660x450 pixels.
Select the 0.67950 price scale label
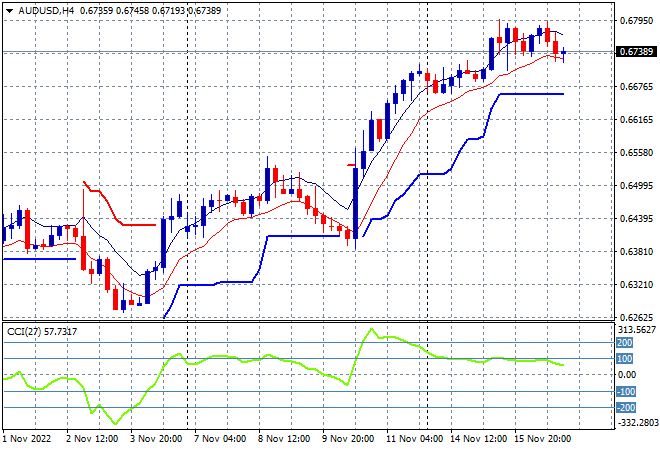(636, 21)
